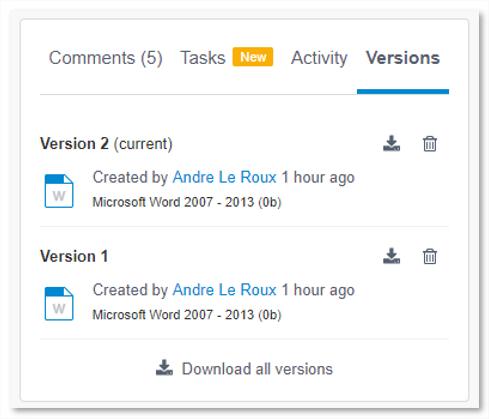The height and width of the screenshot is (419, 489).
Task: Select the Versions tab
Action: (x=403, y=58)
